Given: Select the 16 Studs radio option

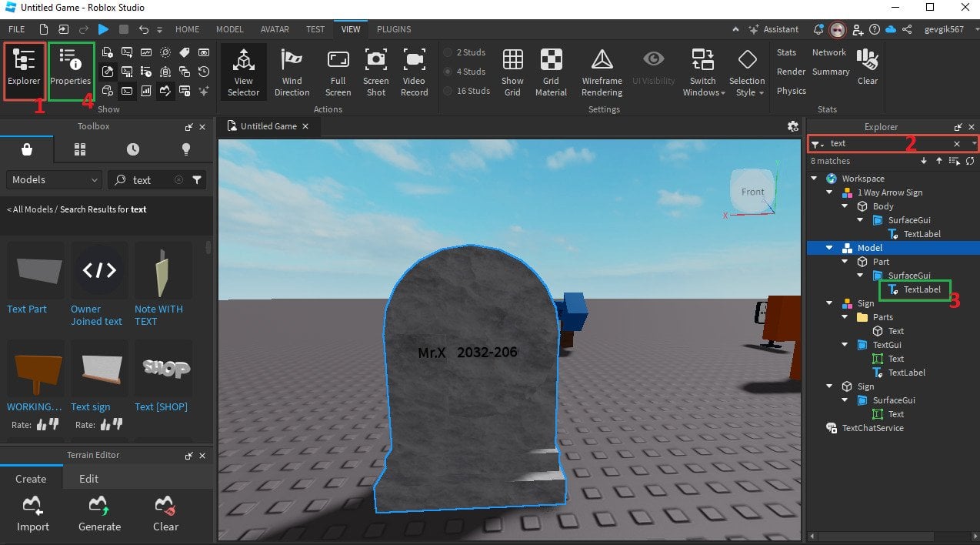Looking at the screenshot, I should click(x=467, y=91).
